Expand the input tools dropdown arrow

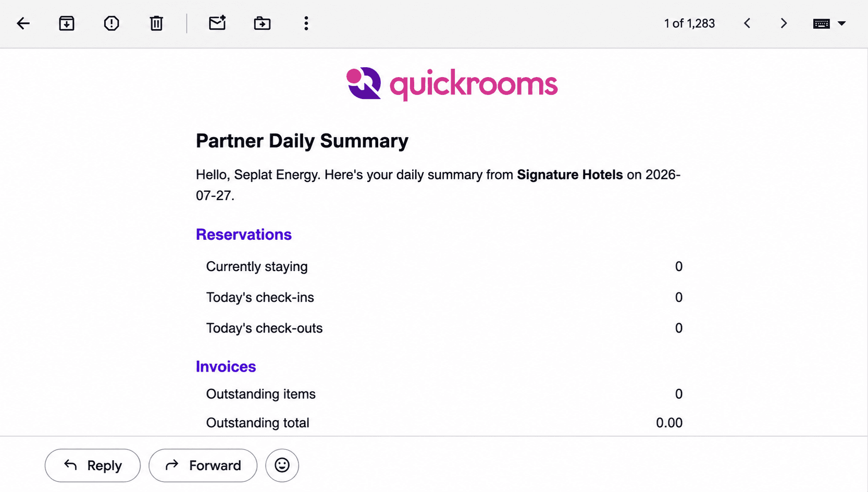pyautogui.click(x=842, y=23)
